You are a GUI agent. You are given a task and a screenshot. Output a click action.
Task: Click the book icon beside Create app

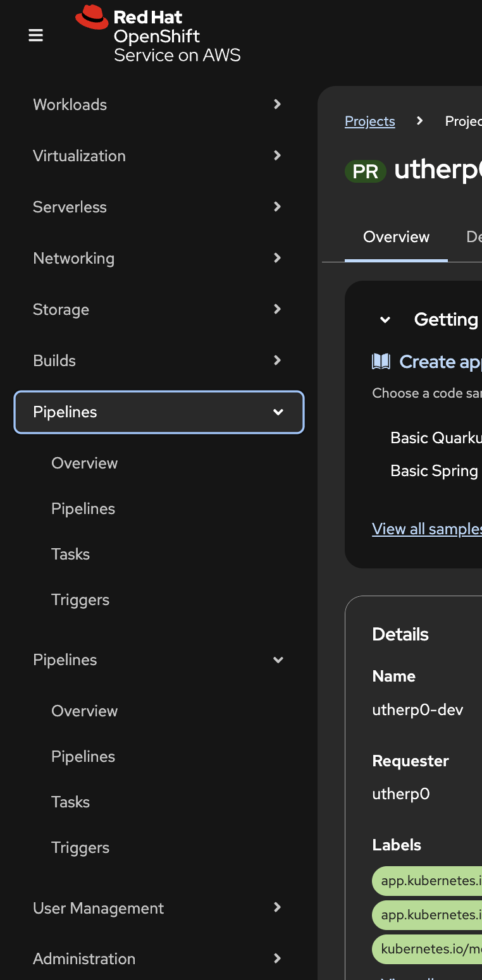[x=381, y=362]
